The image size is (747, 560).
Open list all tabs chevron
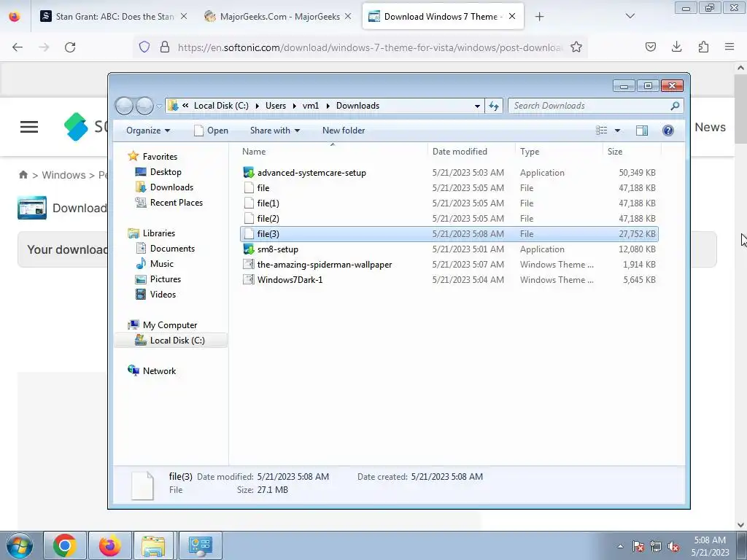(630, 16)
